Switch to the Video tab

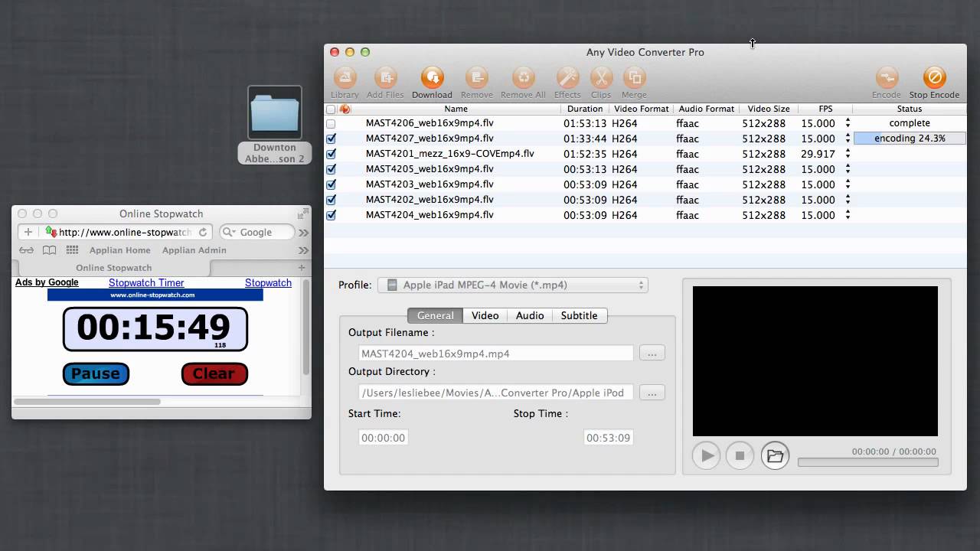pos(485,315)
